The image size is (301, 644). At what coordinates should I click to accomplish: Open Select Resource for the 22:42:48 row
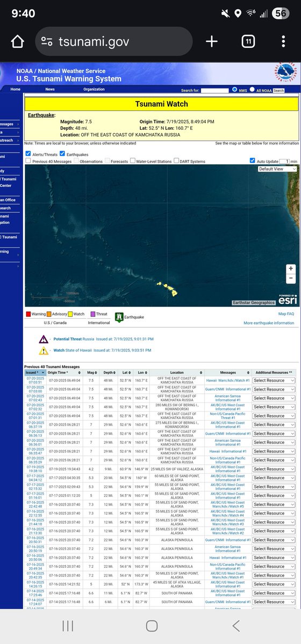click(x=274, y=504)
